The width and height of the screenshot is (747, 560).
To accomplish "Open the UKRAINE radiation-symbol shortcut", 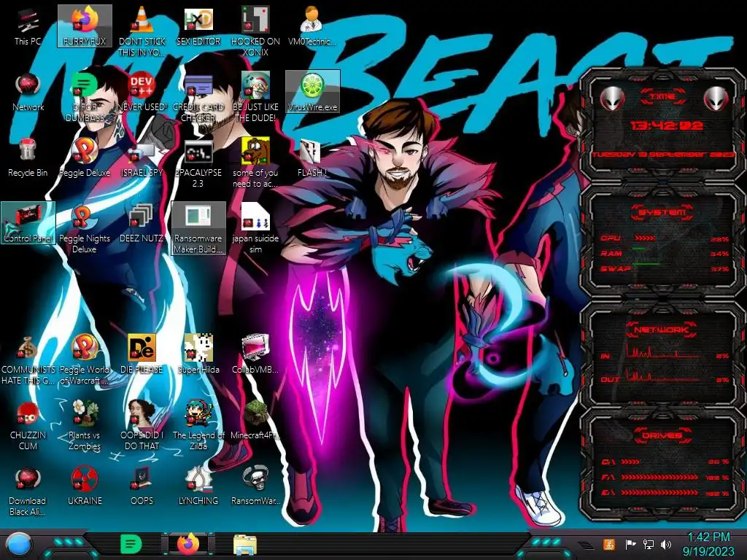I will click(x=85, y=486).
